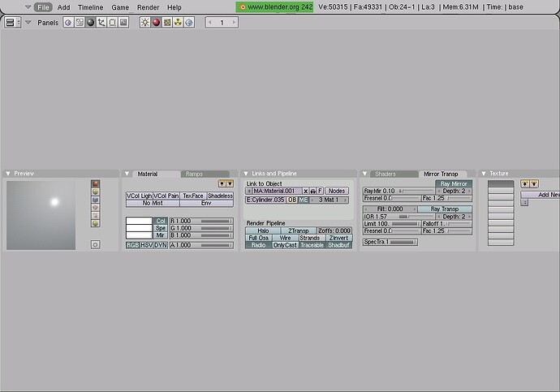This screenshot has width=560, height=392.
Task: Toggle Shadeless option
Action: [220, 196]
